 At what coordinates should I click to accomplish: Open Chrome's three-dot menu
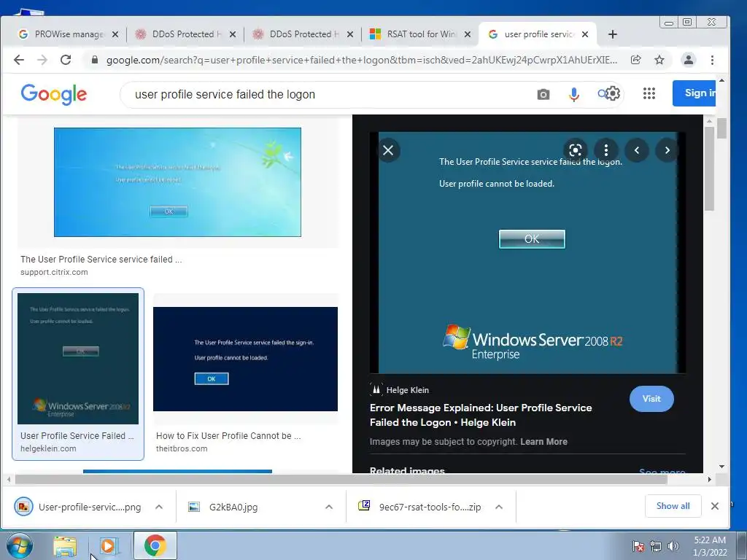(x=712, y=60)
